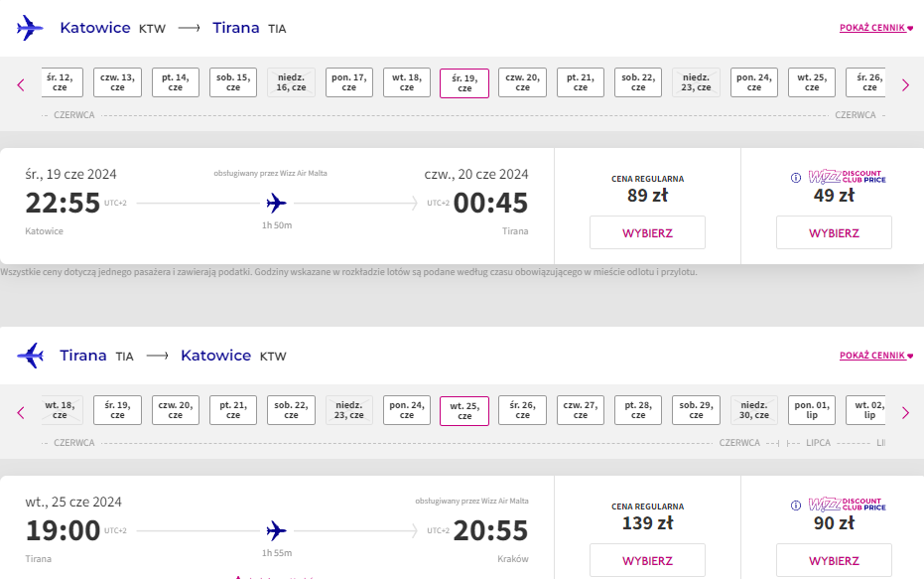Screen dimensions: 924x579
Task: Choose regular price 89 zł Wybierz button
Action: coord(647,233)
